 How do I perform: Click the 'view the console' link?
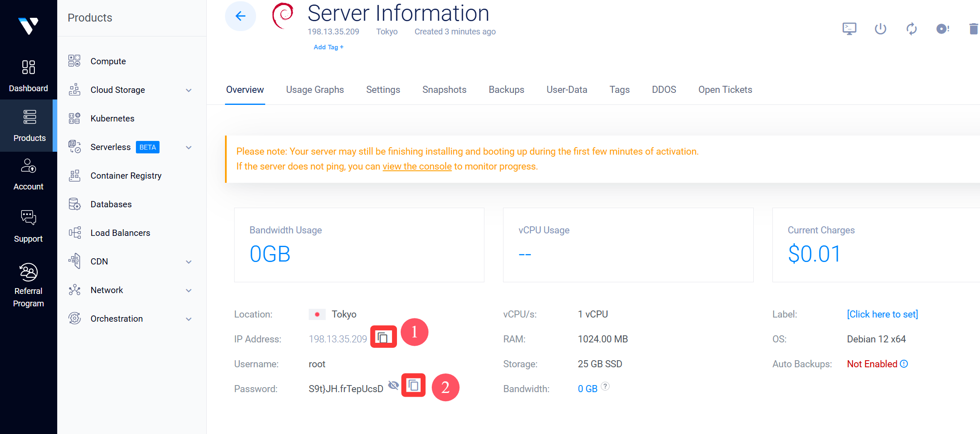pos(417,167)
